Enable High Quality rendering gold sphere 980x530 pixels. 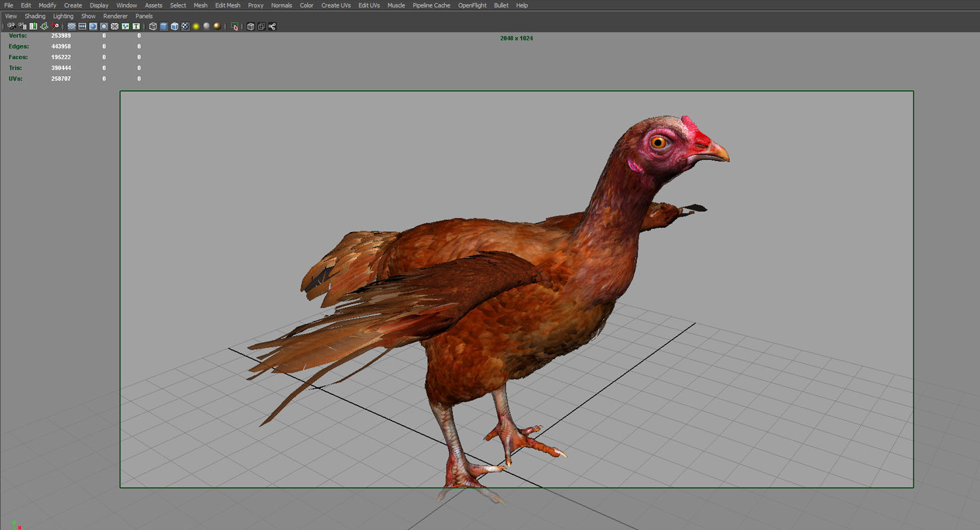pos(217,26)
